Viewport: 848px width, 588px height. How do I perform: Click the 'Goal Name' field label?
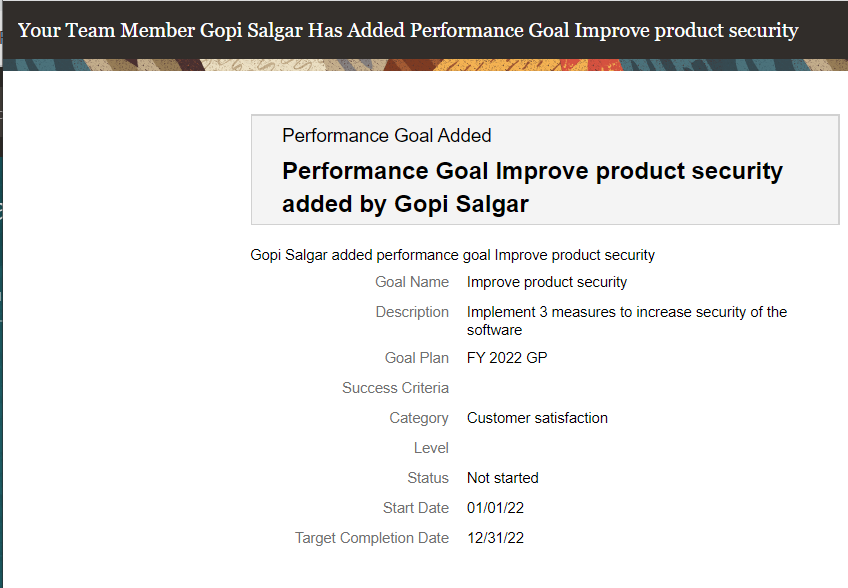(x=412, y=282)
